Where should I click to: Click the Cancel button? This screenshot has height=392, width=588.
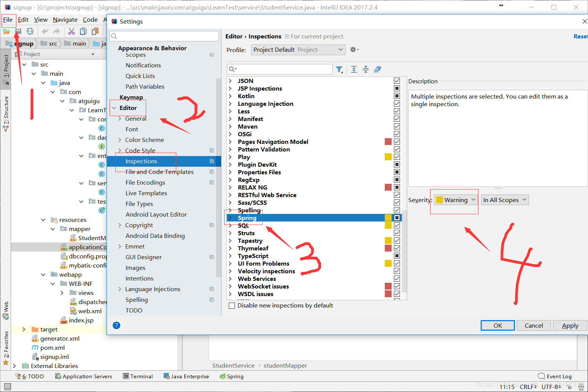(x=534, y=325)
